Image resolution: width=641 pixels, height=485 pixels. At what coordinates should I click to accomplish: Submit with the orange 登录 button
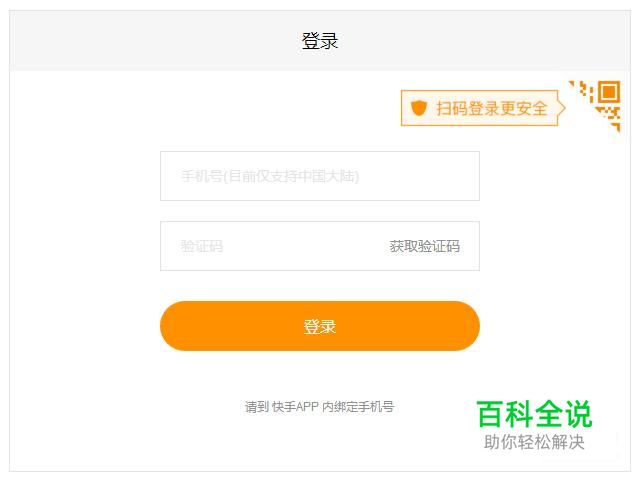(320, 326)
